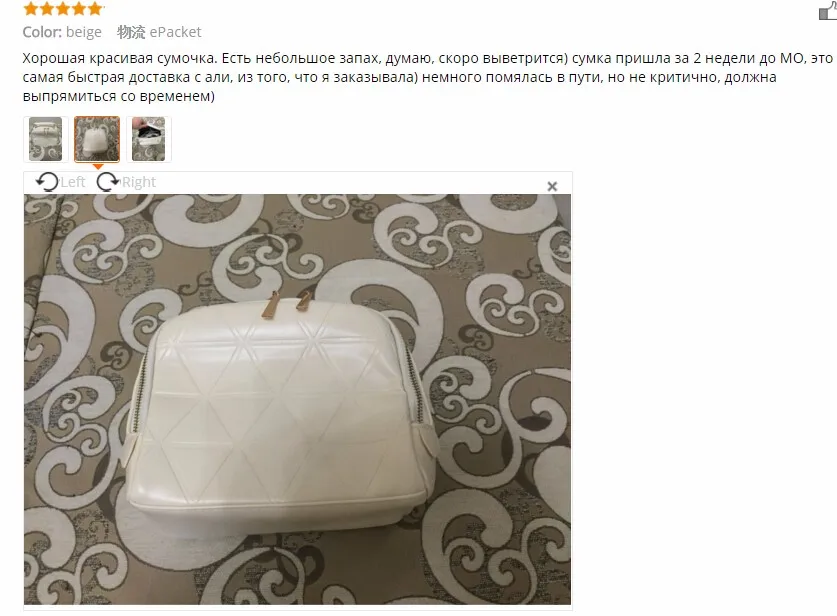Click the second star in the rating
Screen dimensions: 837x616
point(47,9)
